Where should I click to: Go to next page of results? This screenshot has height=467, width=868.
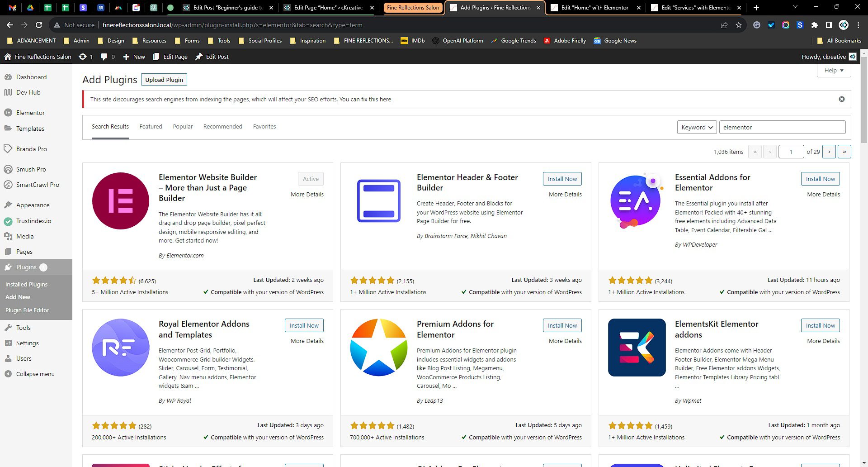pyautogui.click(x=829, y=152)
